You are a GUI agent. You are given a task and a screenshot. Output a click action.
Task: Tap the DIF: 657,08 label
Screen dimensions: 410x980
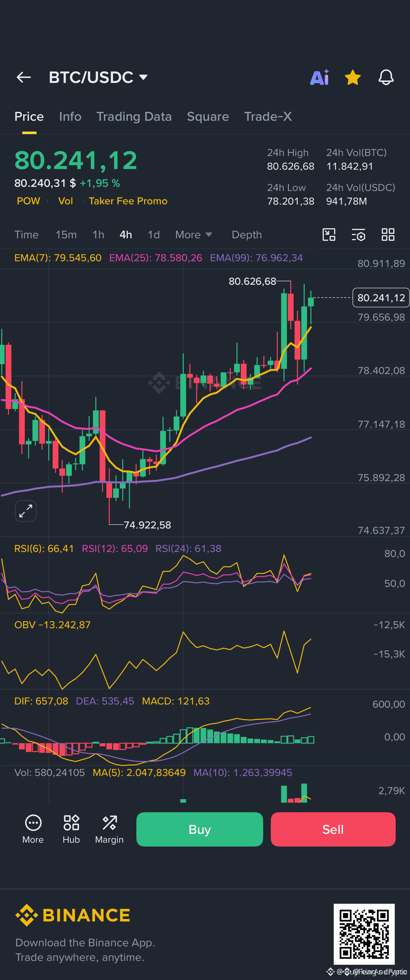pyautogui.click(x=41, y=701)
